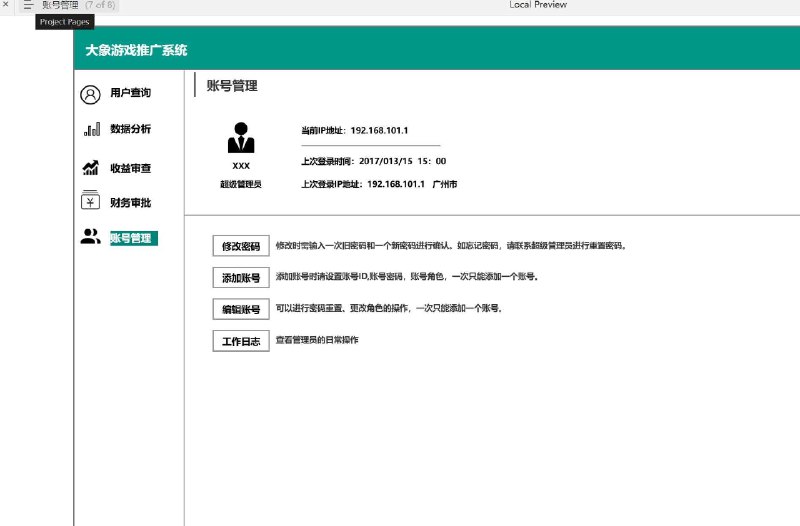Click the 编辑账号 description about password reset
Viewport: 800px width, 526px height.
pyautogui.click(x=389, y=308)
